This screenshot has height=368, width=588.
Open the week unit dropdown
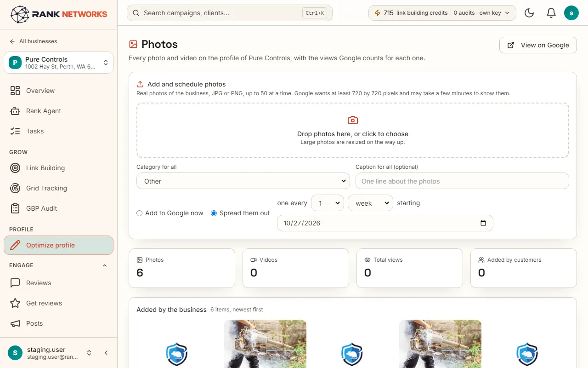tap(370, 203)
